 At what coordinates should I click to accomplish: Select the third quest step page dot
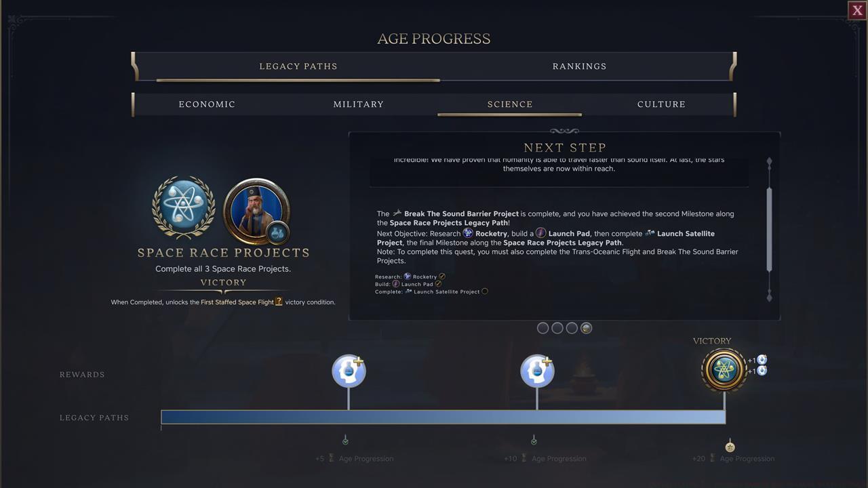(572, 328)
